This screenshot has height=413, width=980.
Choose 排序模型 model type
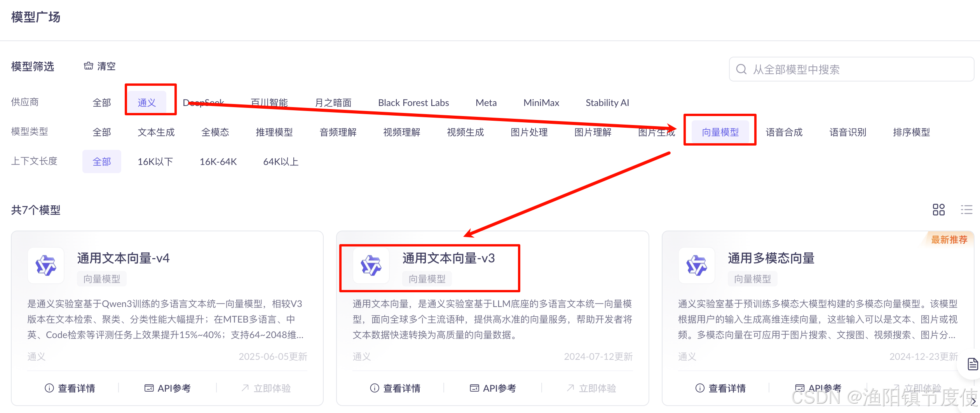pyautogui.click(x=912, y=132)
